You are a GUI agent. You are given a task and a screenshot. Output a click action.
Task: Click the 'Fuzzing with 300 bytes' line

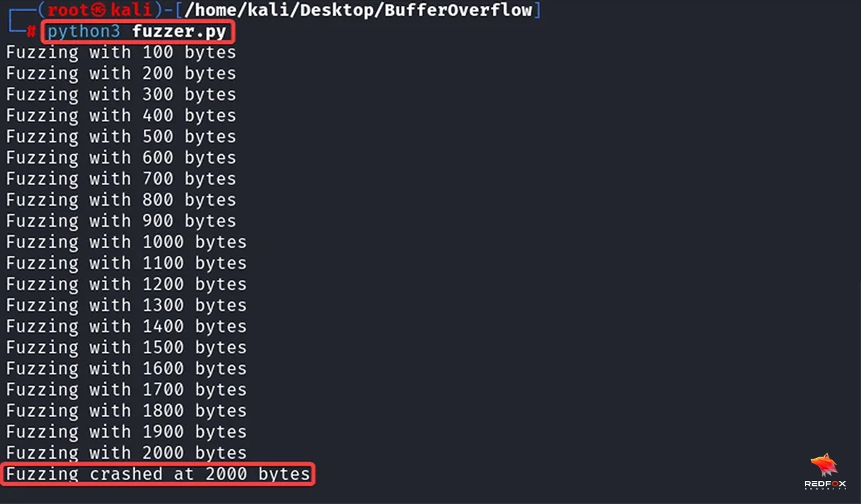(x=120, y=94)
